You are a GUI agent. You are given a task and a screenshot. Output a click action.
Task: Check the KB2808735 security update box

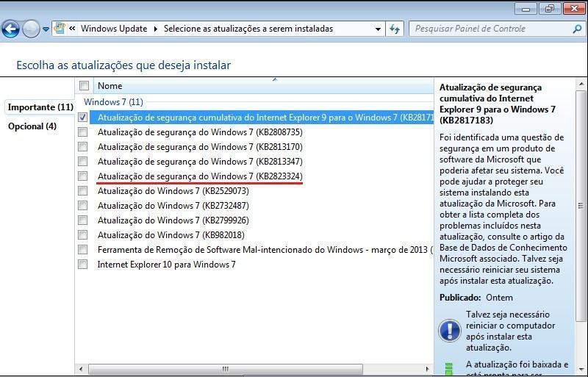point(82,132)
